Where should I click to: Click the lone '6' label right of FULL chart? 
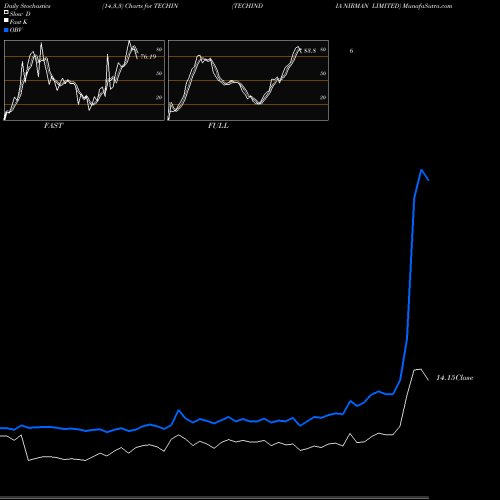(351, 51)
